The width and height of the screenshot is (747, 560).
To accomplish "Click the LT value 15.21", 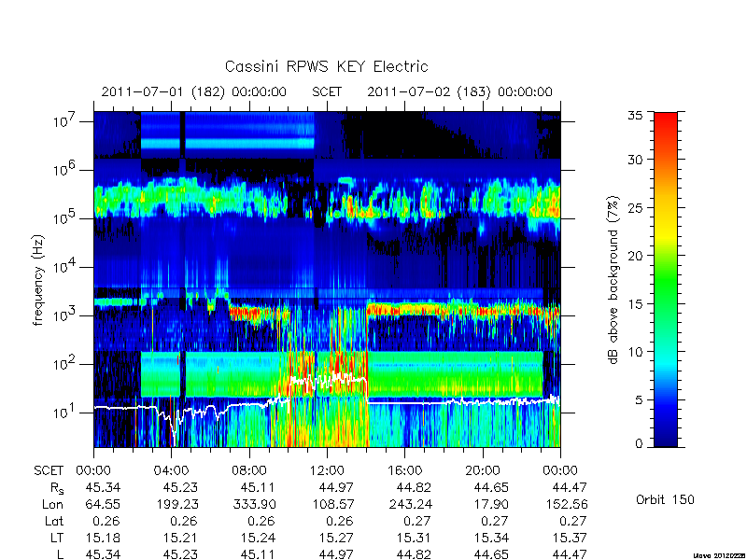I will [180, 538].
